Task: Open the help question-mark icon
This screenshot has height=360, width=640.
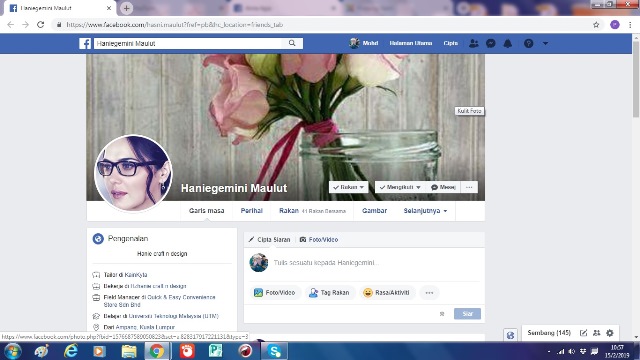Action: coord(529,43)
